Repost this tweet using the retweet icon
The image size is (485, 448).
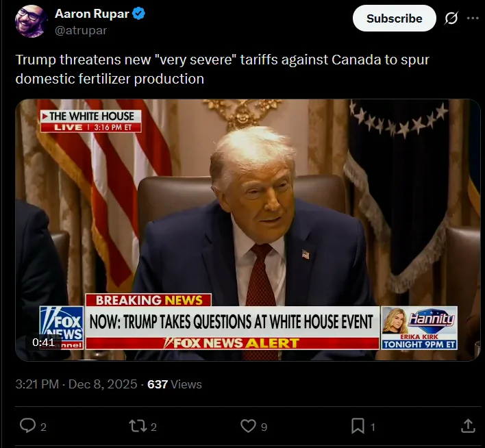pos(137,426)
